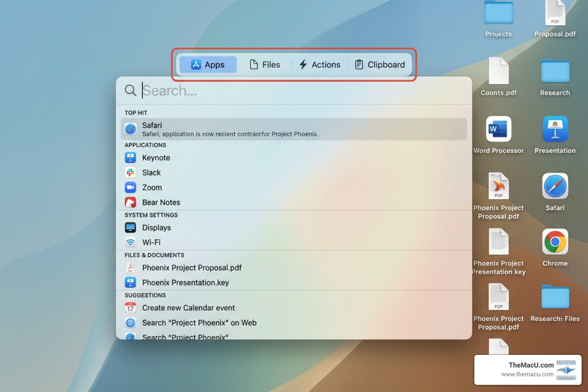Image resolution: width=588 pixels, height=392 pixels.
Task: Switch to the Files filter
Action: coord(265,64)
